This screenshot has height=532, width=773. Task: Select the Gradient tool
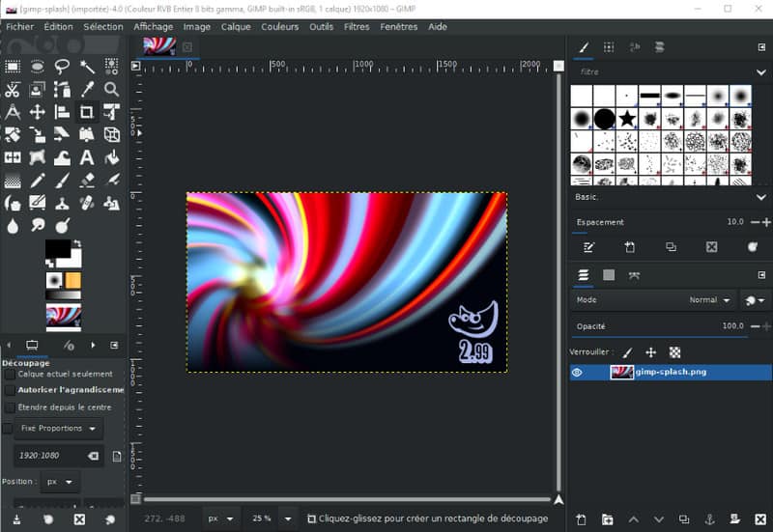click(x=13, y=181)
